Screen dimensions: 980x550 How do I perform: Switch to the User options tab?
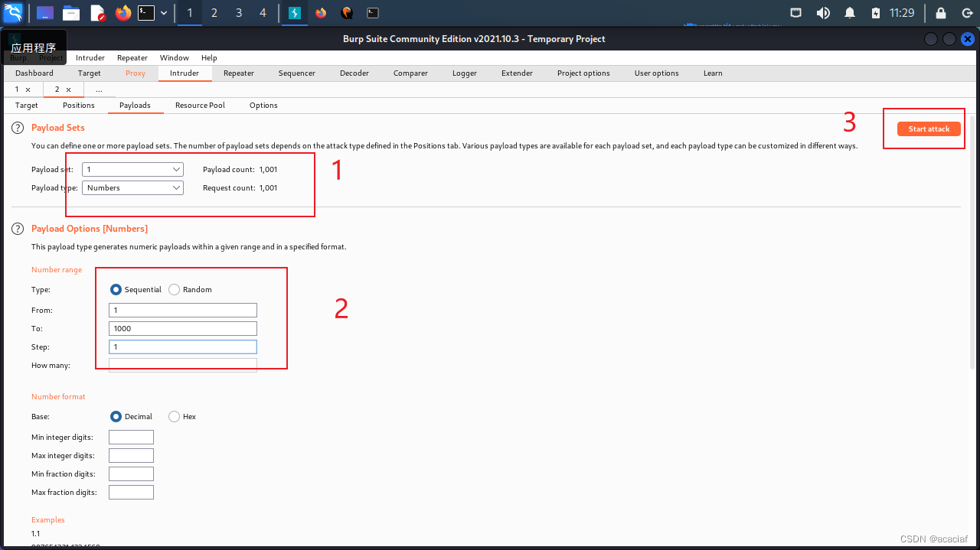[657, 73]
